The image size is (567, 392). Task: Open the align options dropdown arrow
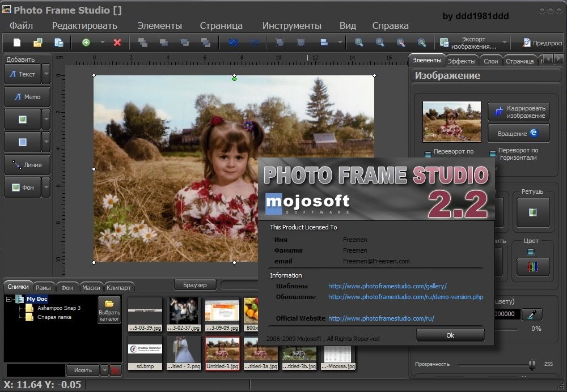pyautogui.click(x=340, y=42)
